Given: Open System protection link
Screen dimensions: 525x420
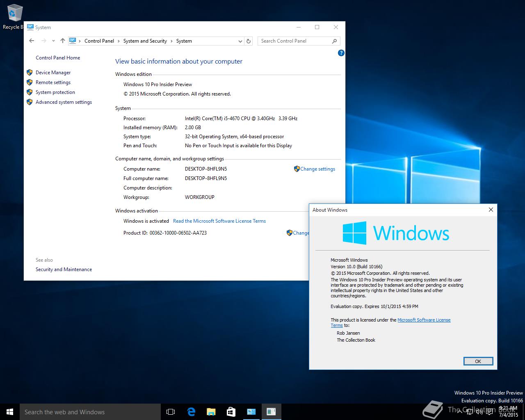Looking at the screenshot, I should pos(55,92).
